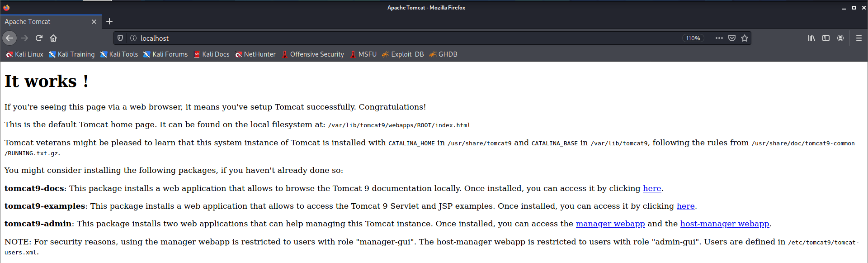The width and height of the screenshot is (868, 263).
Task: Save page to Pocket
Action: pyautogui.click(x=732, y=38)
